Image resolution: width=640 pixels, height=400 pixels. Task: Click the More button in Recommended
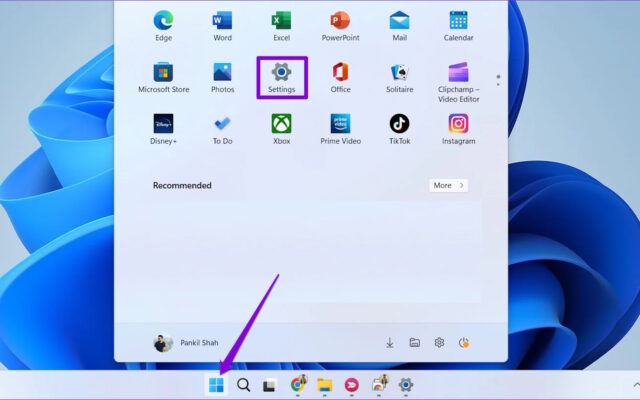448,185
